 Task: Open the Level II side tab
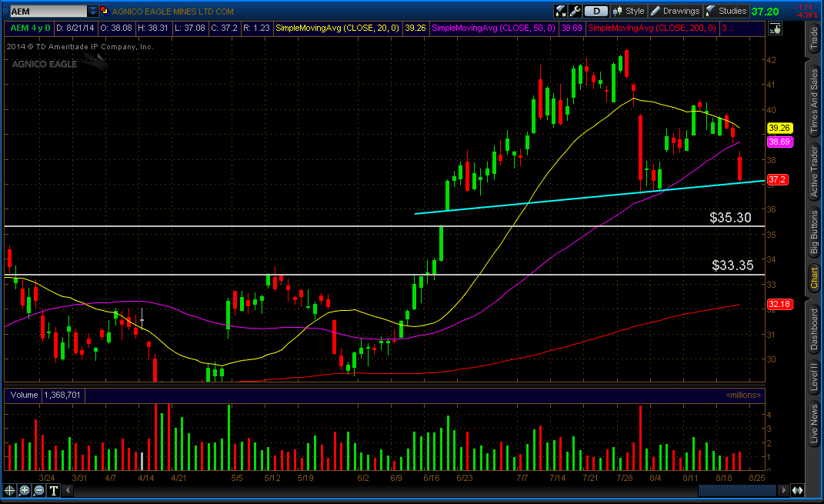tap(814, 376)
